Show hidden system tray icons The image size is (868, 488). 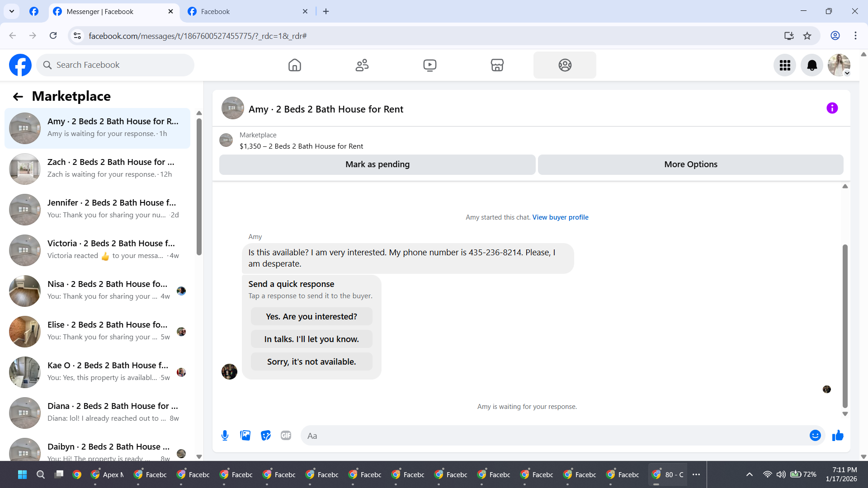pos(749,474)
